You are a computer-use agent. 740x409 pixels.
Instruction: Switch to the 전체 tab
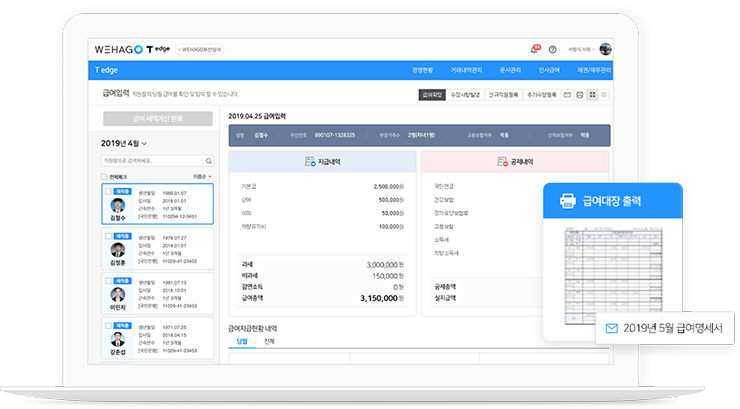(269, 341)
